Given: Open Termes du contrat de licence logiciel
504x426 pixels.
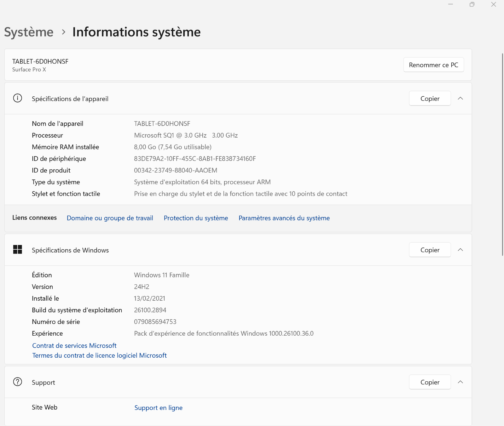Looking at the screenshot, I should pyautogui.click(x=99, y=355).
